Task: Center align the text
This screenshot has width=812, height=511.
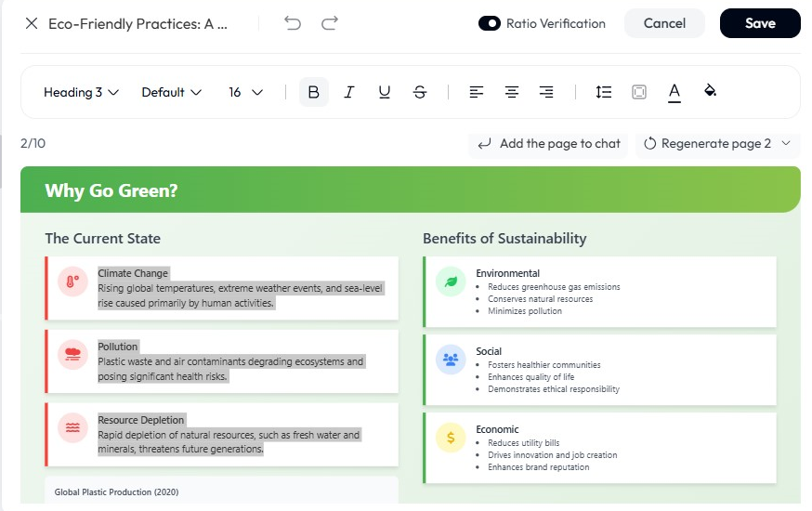Action: click(x=512, y=92)
